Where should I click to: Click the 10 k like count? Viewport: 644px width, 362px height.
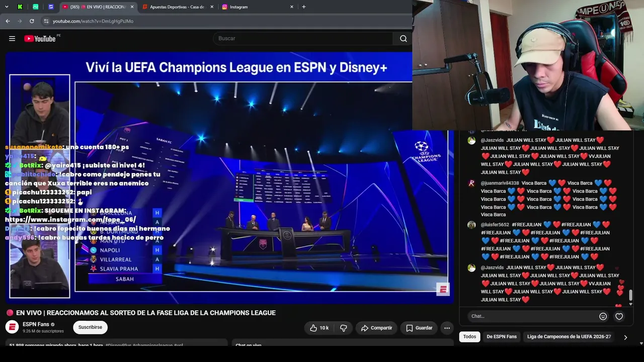click(x=324, y=328)
